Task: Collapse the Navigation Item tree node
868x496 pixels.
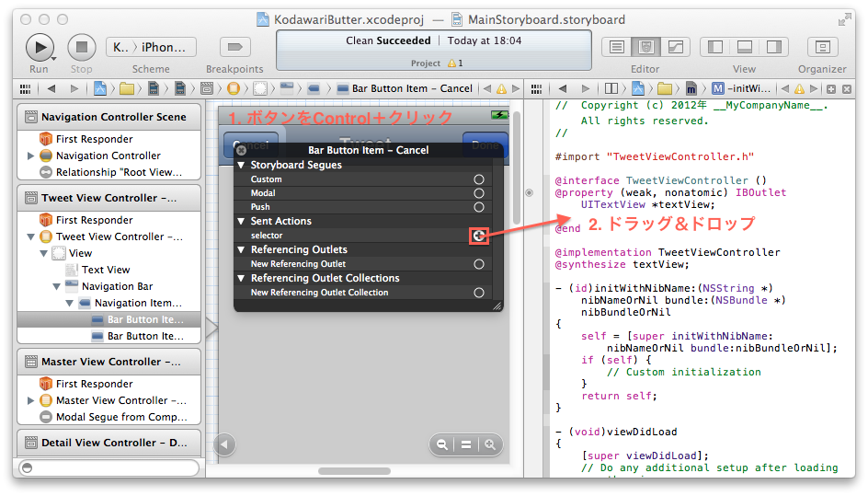Action: pyautogui.click(x=69, y=303)
